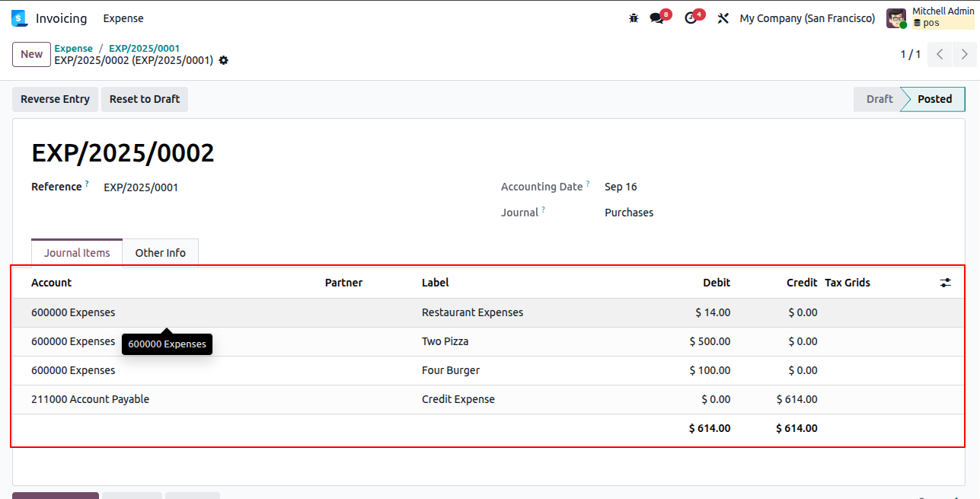
Task: Click the New button
Action: (32, 54)
